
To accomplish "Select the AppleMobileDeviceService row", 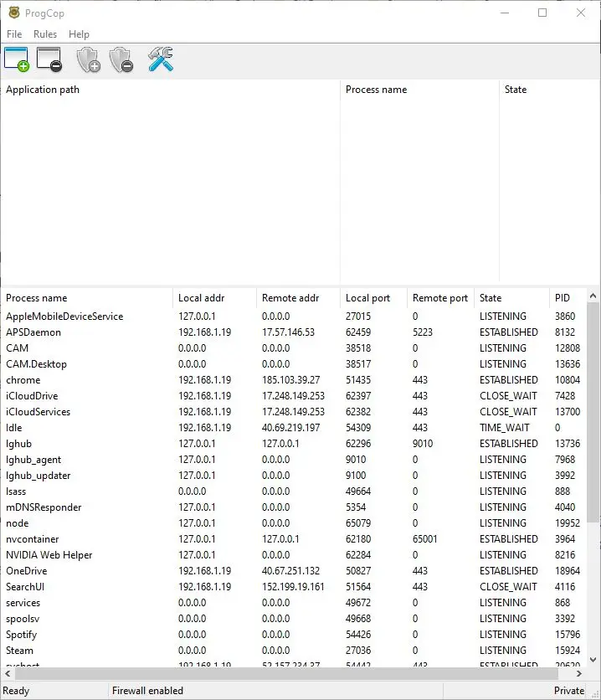I will coord(293,317).
